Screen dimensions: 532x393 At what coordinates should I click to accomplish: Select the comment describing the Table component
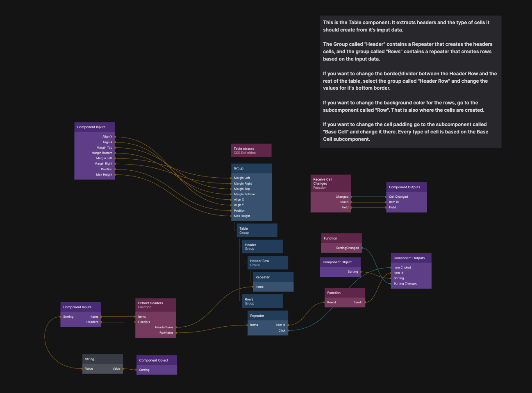pyautogui.click(x=410, y=81)
